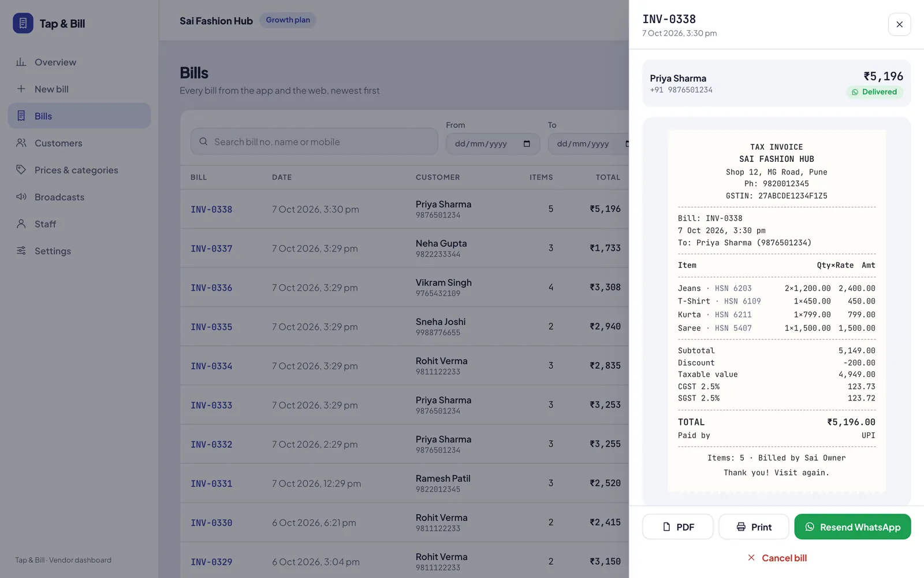This screenshot has height=578, width=924.
Task: Click customer name Neha Gupta
Action: point(441,243)
